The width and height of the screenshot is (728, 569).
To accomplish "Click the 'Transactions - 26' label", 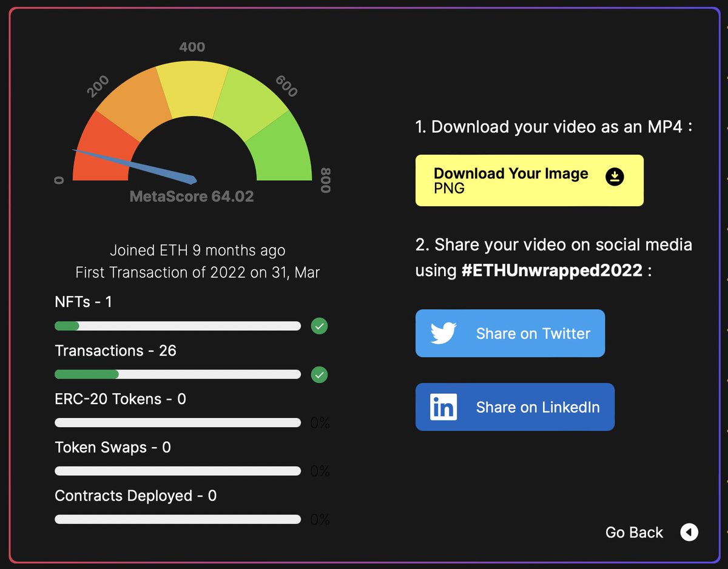I will pyautogui.click(x=115, y=350).
